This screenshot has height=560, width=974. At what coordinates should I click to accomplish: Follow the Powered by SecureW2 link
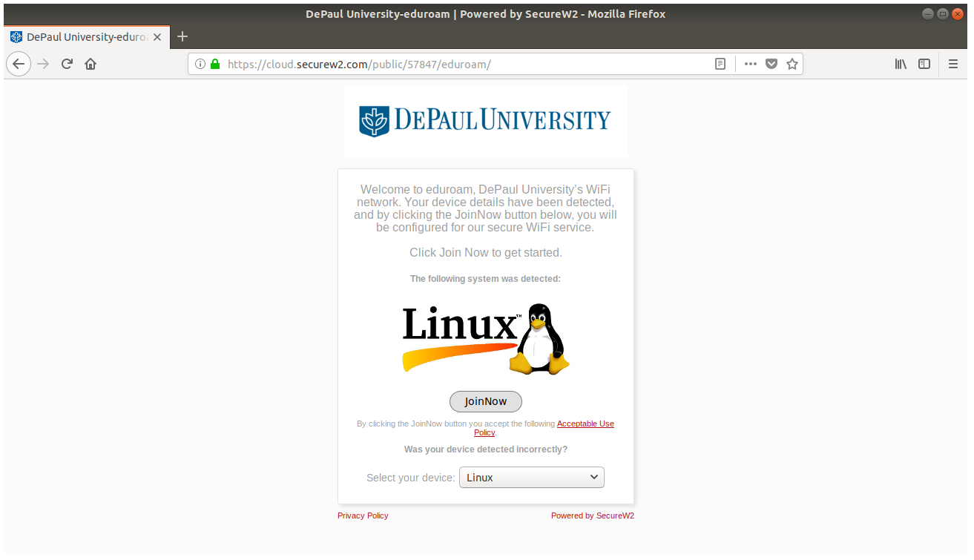tap(593, 515)
